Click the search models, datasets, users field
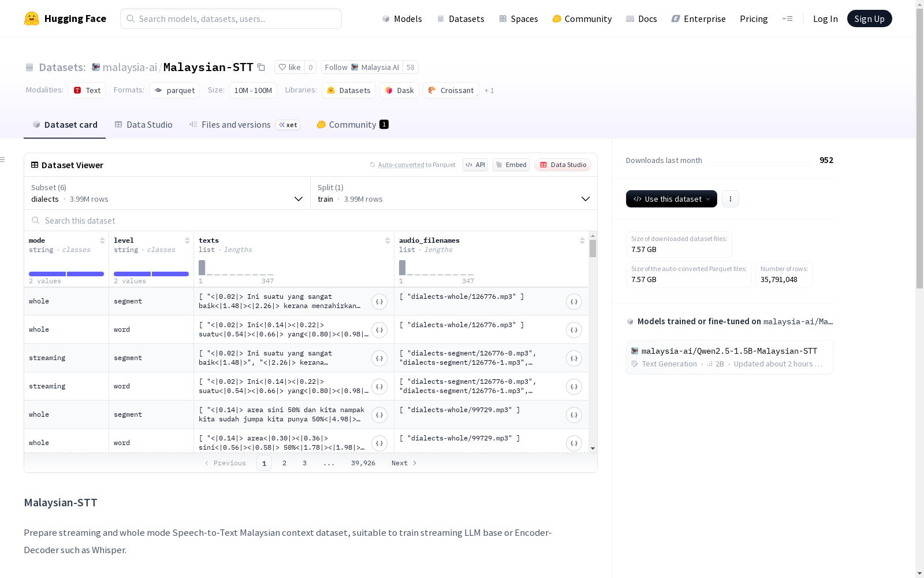The image size is (924, 578). 231,18
